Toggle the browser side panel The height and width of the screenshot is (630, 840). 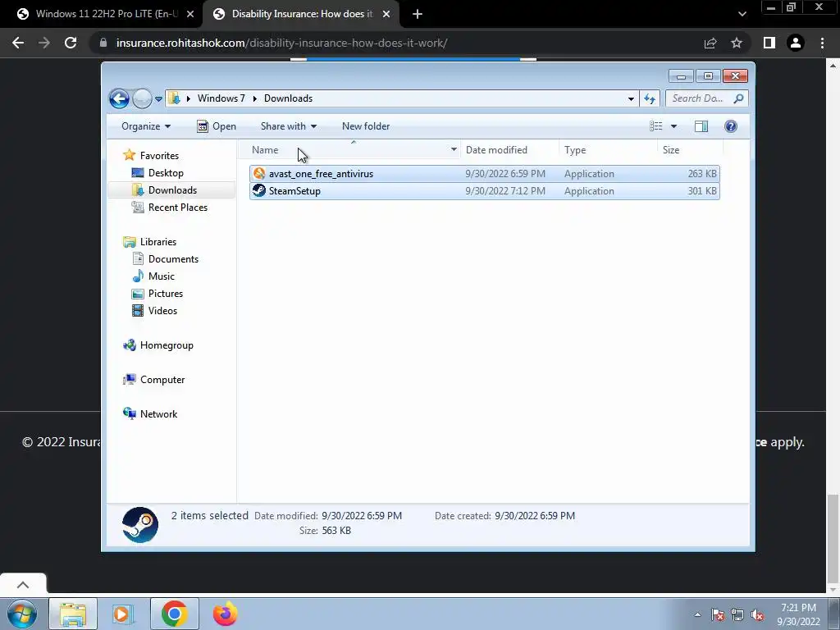(769, 43)
